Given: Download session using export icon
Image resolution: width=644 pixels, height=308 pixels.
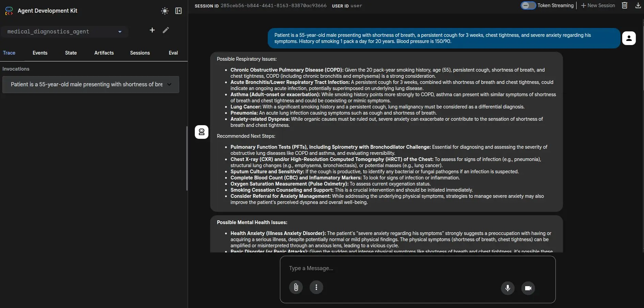Looking at the screenshot, I should [x=638, y=5].
